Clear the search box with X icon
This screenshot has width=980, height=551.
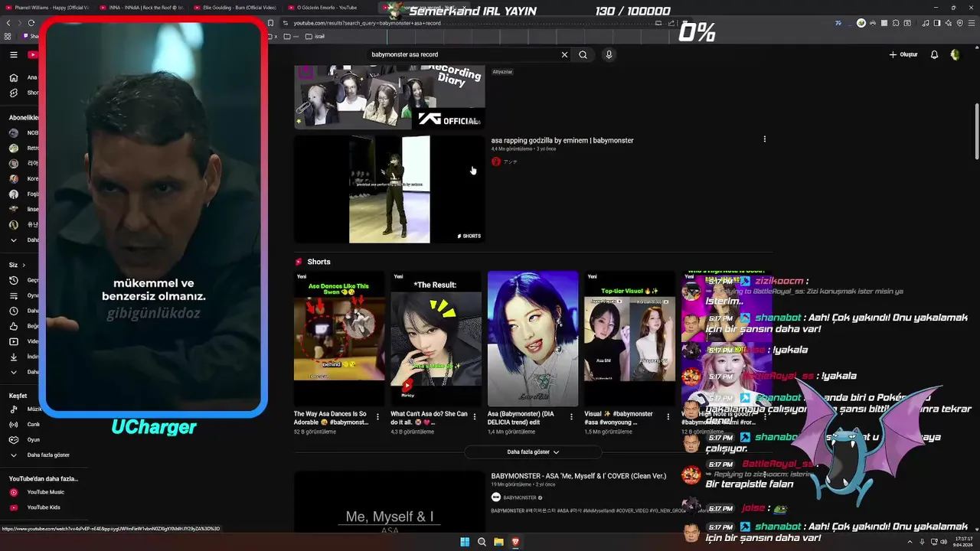pyautogui.click(x=564, y=54)
